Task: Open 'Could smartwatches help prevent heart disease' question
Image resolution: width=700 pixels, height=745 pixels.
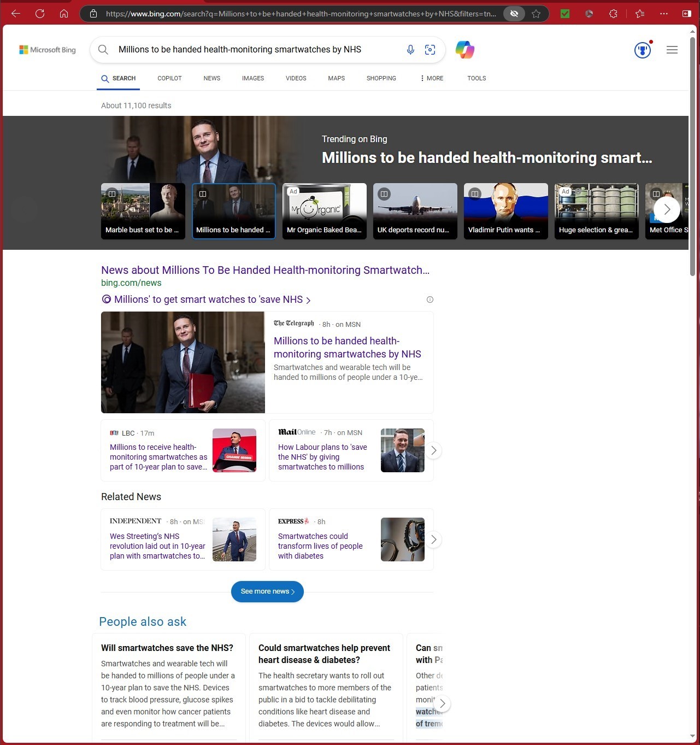Action: click(325, 654)
